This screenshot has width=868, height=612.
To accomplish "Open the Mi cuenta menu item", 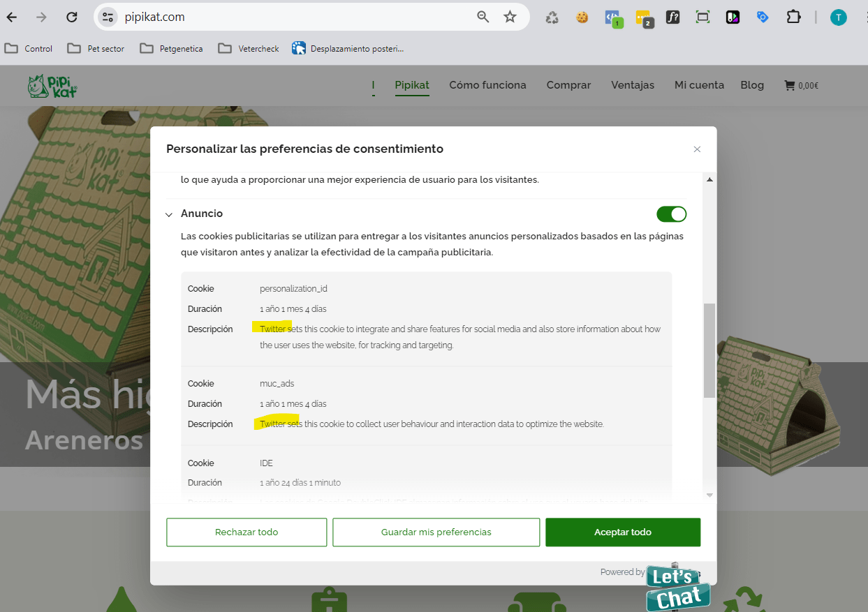I will (x=699, y=85).
